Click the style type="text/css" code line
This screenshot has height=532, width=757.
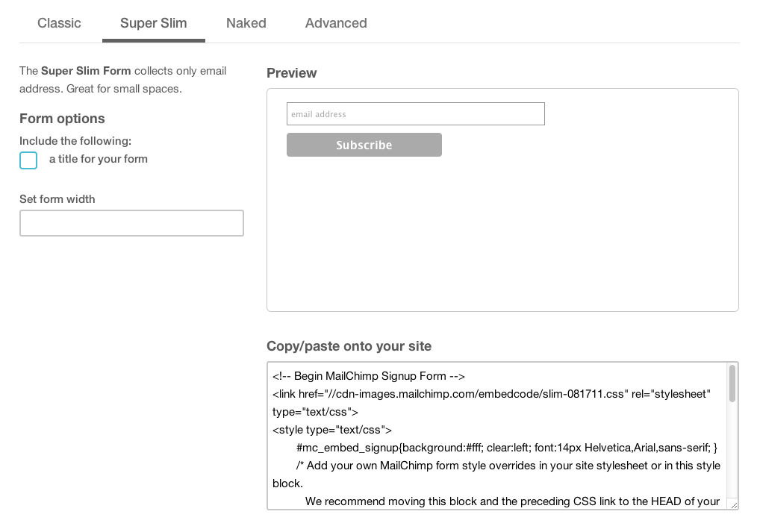[332, 430]
